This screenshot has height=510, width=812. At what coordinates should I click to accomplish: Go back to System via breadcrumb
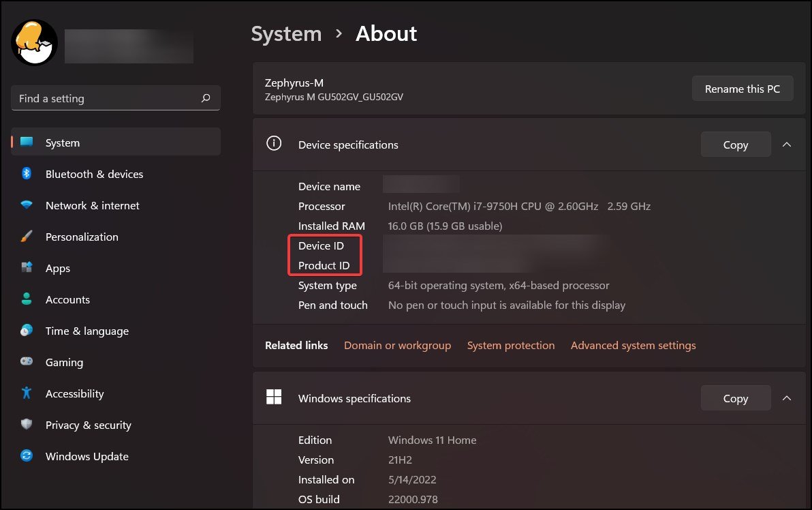(286, 33)
